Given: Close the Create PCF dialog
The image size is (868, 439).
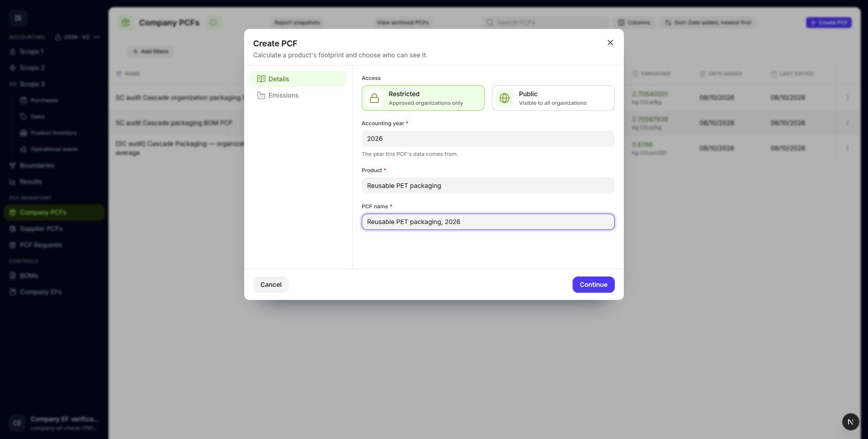Looking at the screenshot, I should point(610,42).
